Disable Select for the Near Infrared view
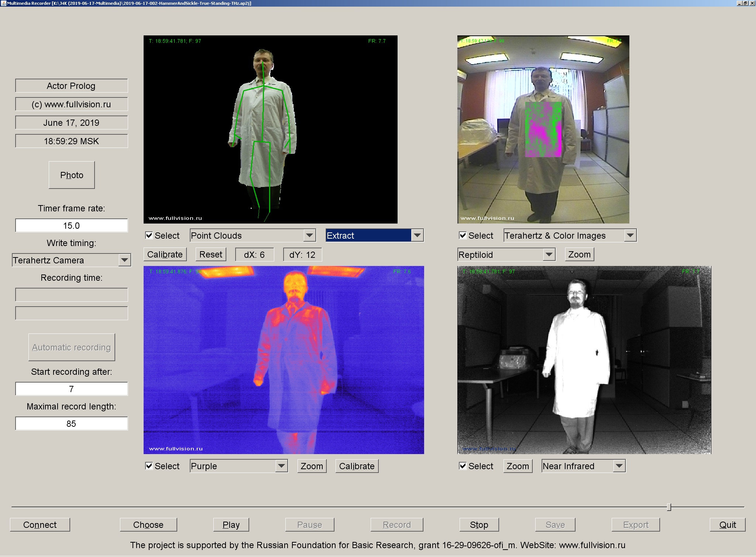Viewport: 756px width, 557px height. 463,466
